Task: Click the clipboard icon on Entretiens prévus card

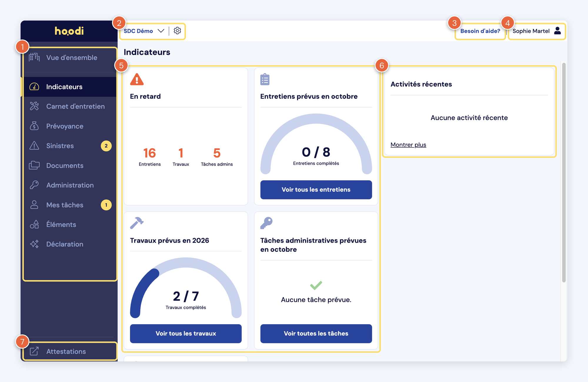Action: [x=265, y=79]
